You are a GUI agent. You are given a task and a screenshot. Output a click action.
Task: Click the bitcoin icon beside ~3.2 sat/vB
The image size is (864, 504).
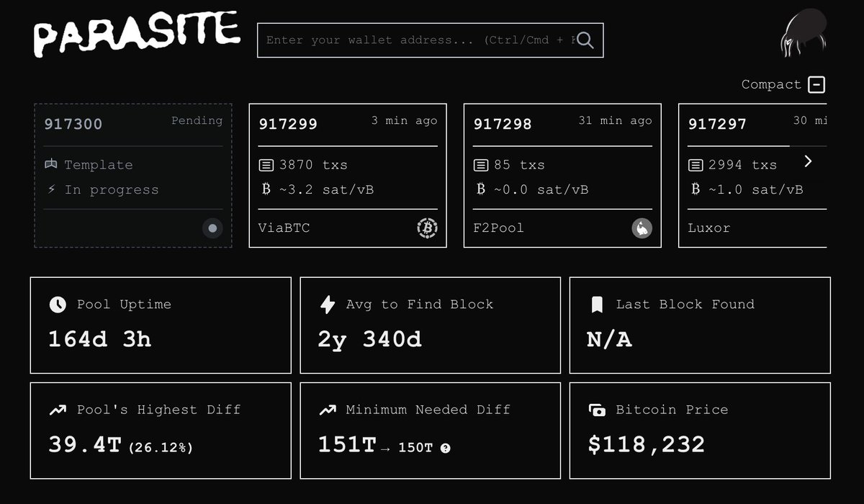point(266,189)
